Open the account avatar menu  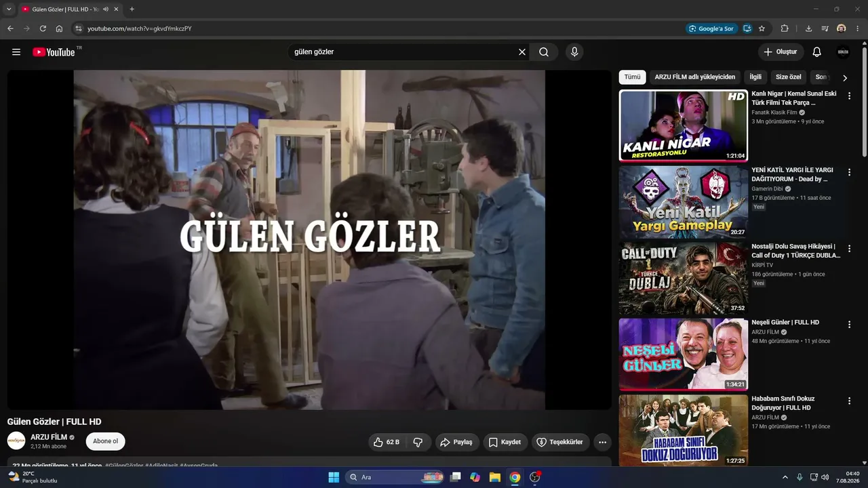click(843, 52)
